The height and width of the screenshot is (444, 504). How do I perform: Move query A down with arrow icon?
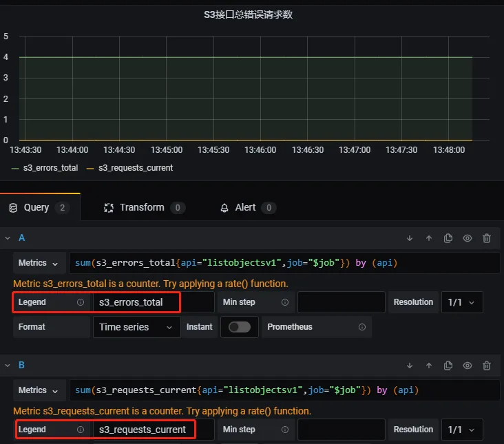pyautogui.click(x=410, y=238)
